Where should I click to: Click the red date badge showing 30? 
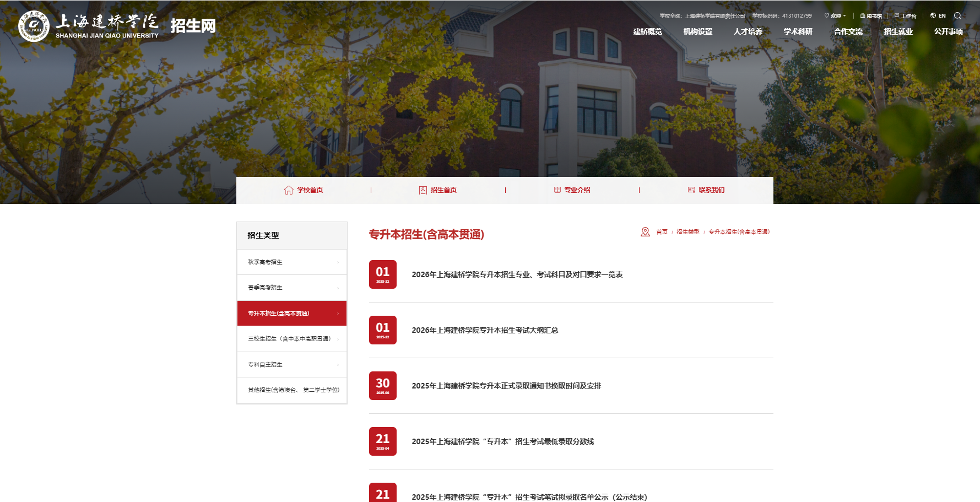pos(382,385)
